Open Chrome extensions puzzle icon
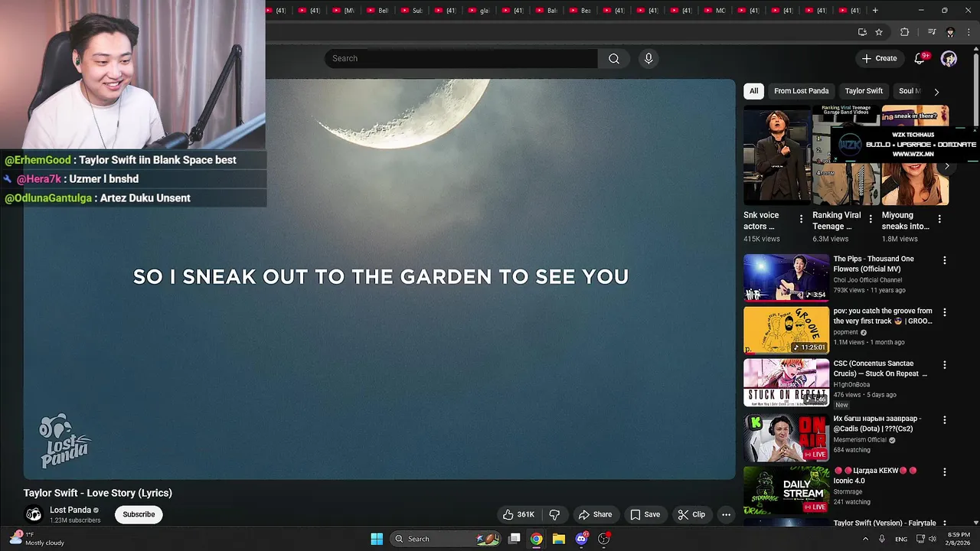This screenshot has width=980, height=551. (x=904, y=32)
